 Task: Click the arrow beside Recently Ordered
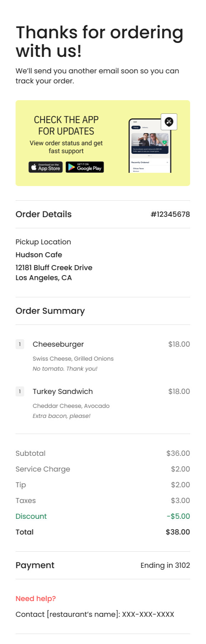pos(167,162)
